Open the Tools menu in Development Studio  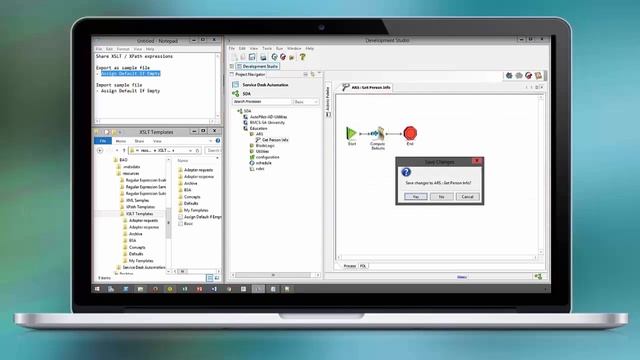point(267,48)
